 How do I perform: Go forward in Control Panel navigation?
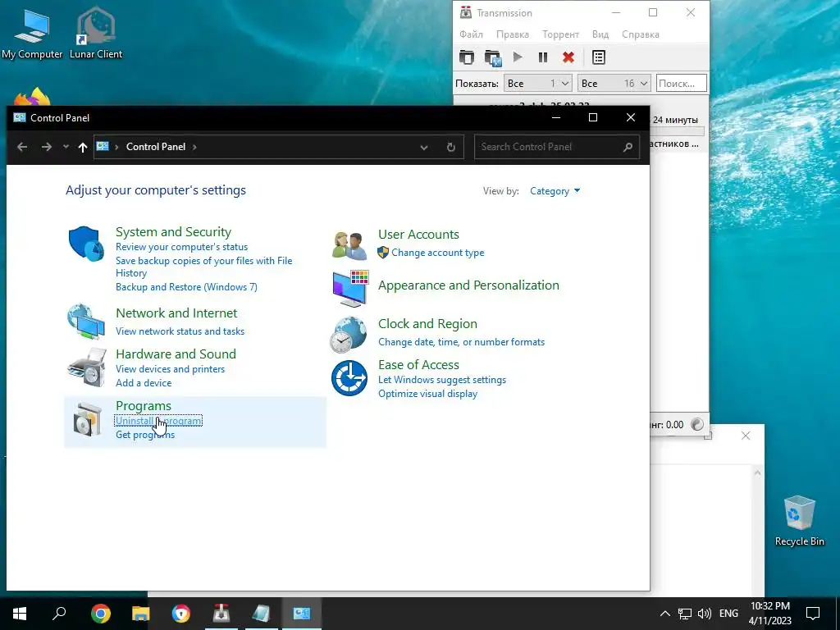[47, 147]
